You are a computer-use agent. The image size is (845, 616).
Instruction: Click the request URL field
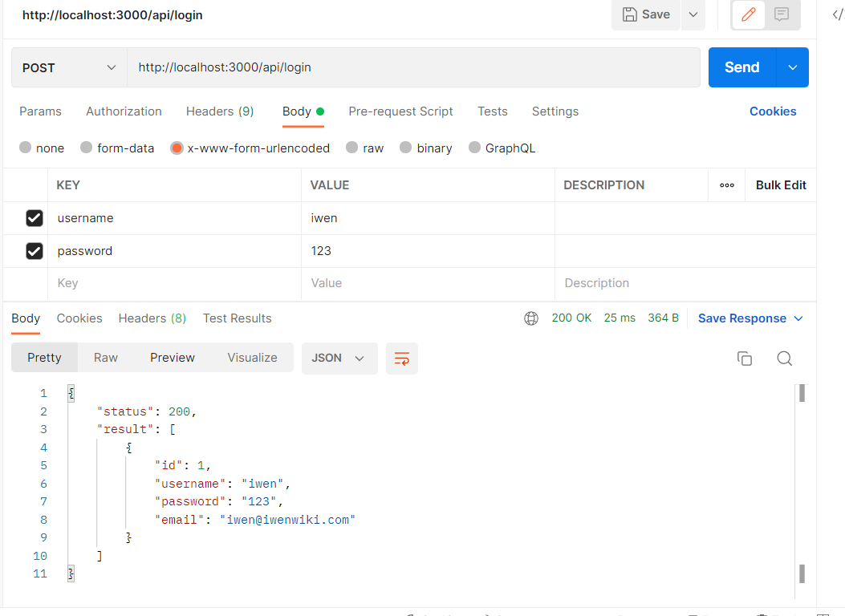413,67
